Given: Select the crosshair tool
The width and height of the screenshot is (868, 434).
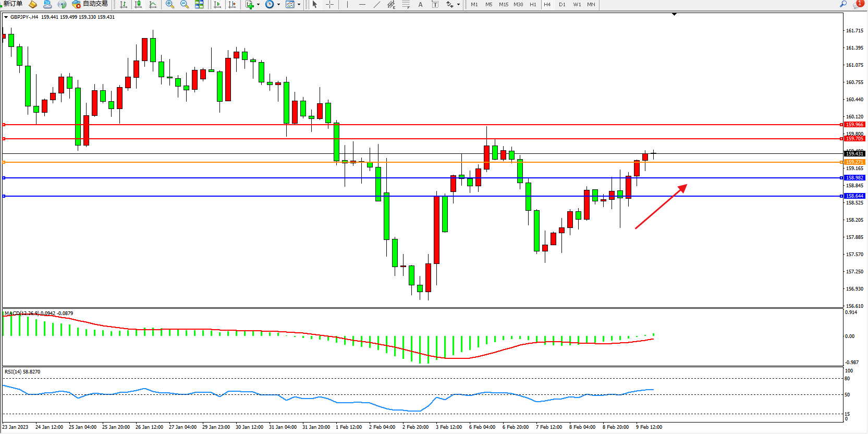Looking at the screenshot, I should pos(329,4).
